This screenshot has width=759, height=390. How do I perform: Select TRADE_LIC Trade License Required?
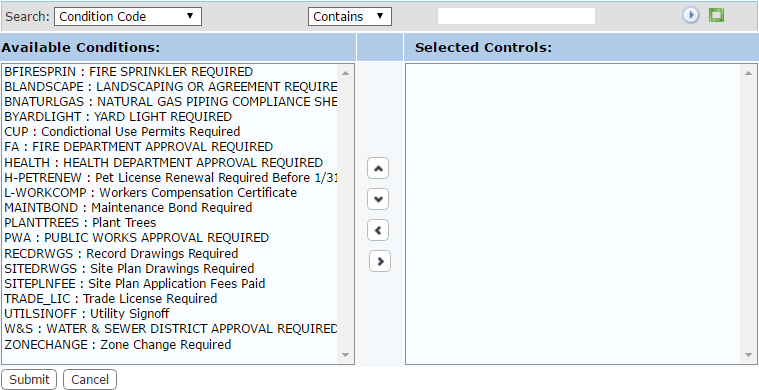pyautogui.click(x=170, y=299)
